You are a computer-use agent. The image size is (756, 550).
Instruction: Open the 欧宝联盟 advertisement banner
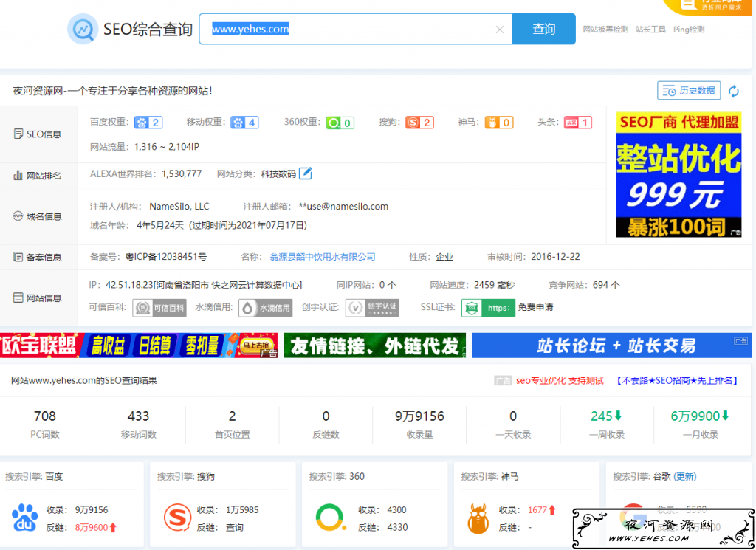click(x=139, y=346)
